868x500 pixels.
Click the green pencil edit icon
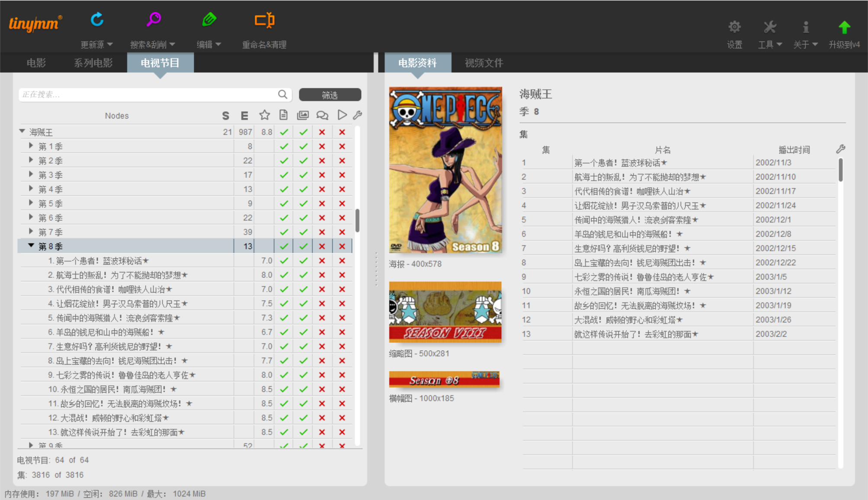[x=209, y=19]
